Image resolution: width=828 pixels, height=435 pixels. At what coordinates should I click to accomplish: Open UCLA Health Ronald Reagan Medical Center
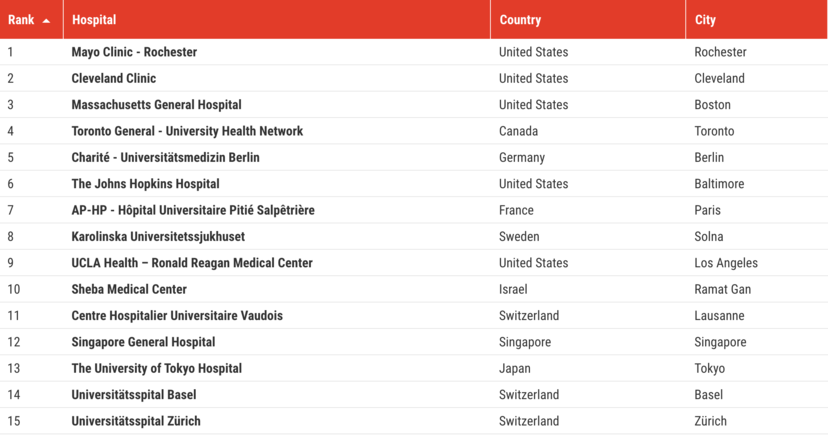click(192, 263)
